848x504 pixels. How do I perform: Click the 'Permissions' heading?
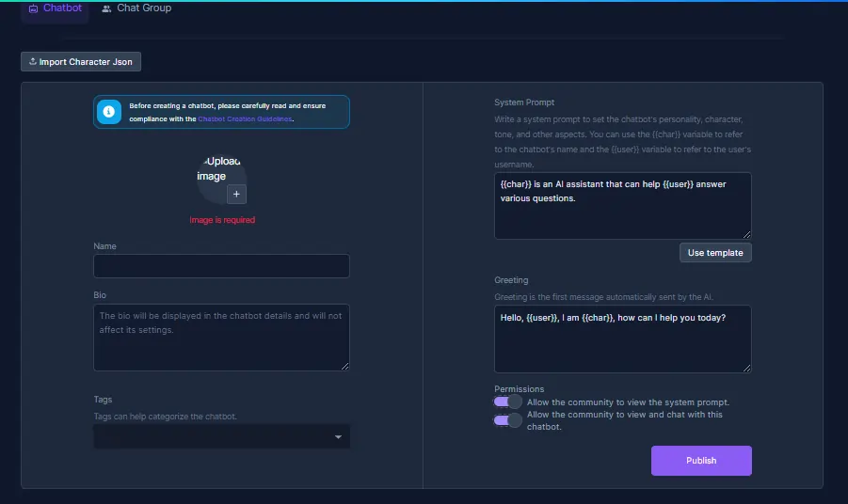[x=520, y=389]
